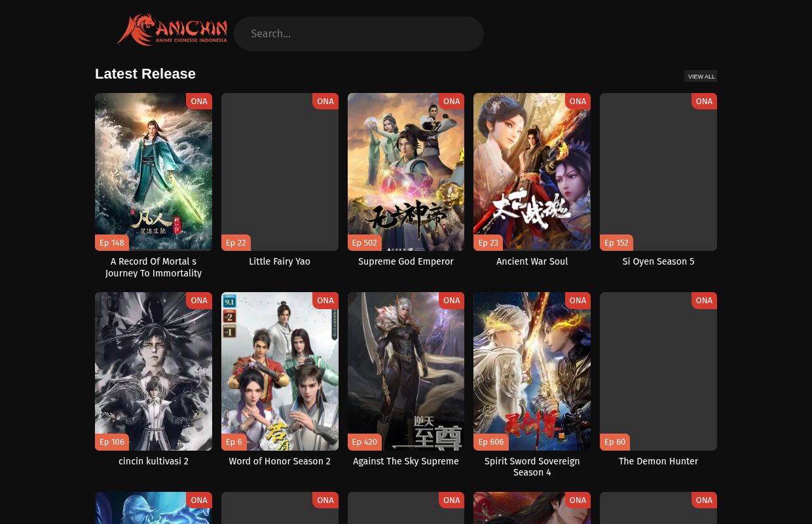Open the Ancient War Soul poster
Viewport: 812px width, 524px height.
pyautogui.click(x=532, y=172)
